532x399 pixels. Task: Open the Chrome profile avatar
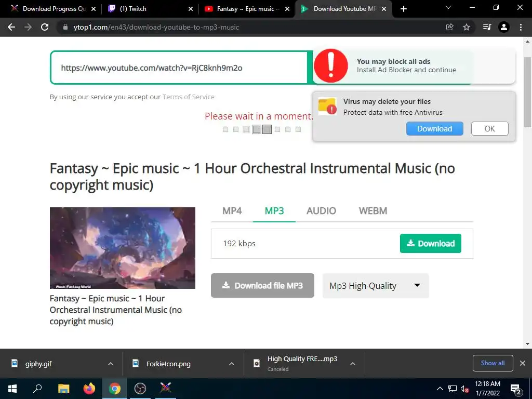coord(504,27)
